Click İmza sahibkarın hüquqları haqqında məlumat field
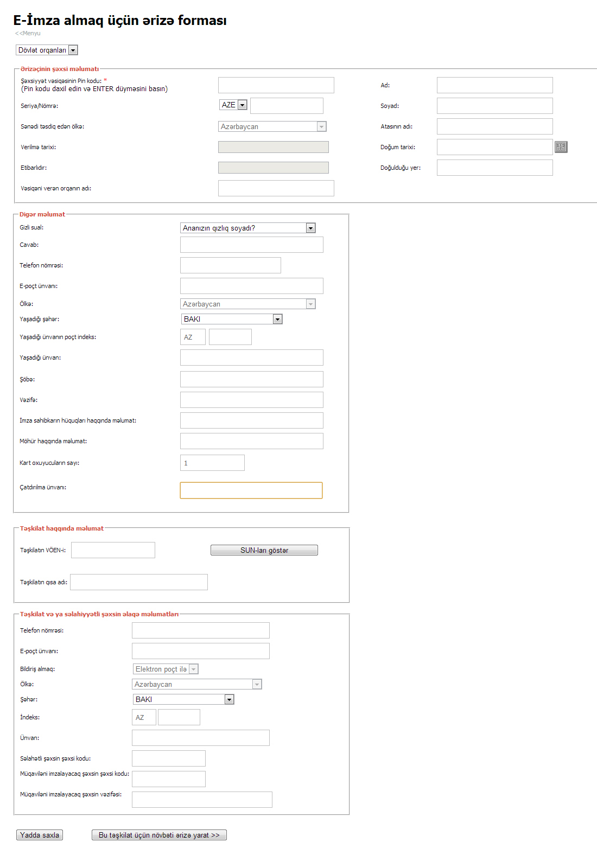The height and width of the screenshot is (868, 597). point(252,420)
